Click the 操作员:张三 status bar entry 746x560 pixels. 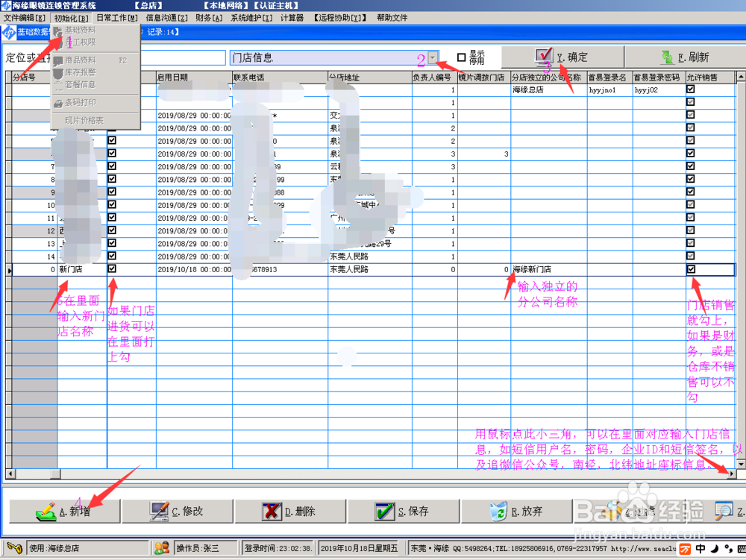point(206,548)
